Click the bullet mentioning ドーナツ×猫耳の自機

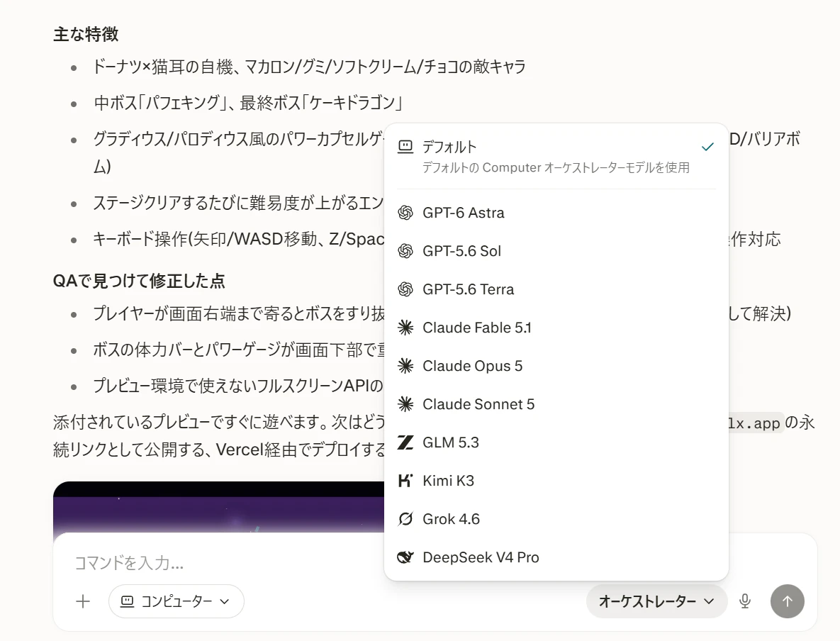point(309,67)
